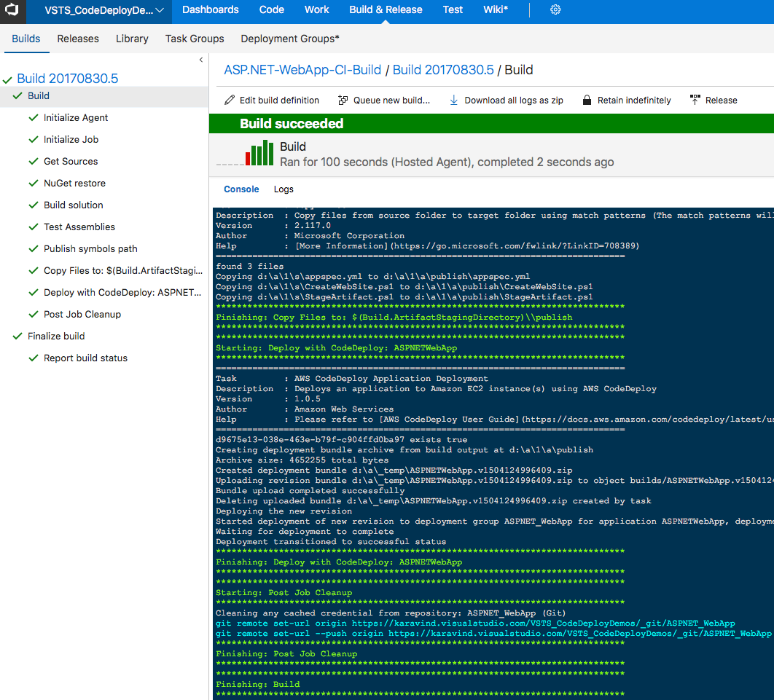This screenshot has width=774, height=700.
Task: Click the Queue new build icon
Action: (x=343, y=100)
